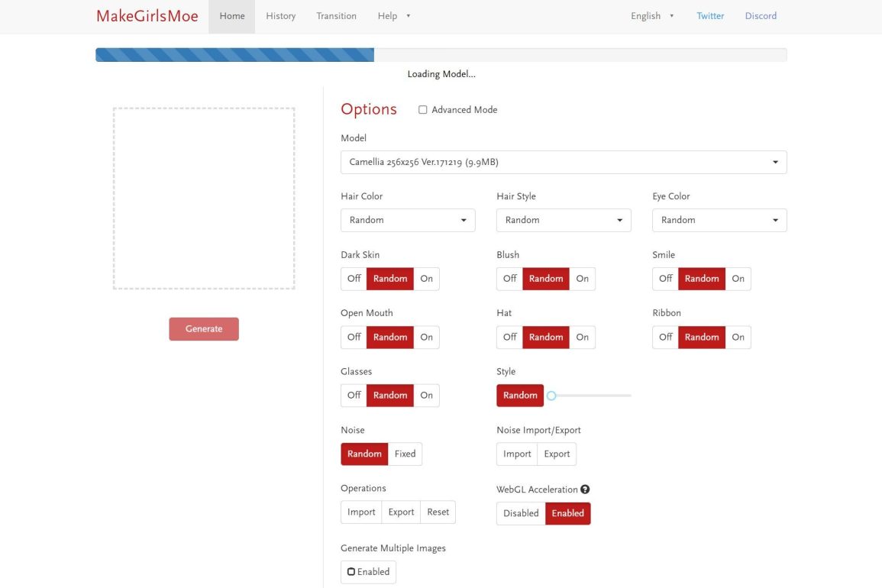882x588 pixels.
Task: Expand the Hair Style dropdown
Action: coord(564,220)
